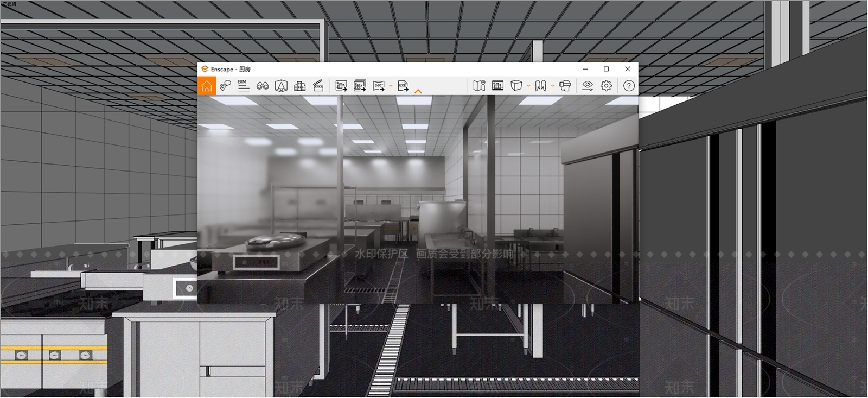Close the Enscape window
Image resolution: width=868 pixels, height=398 pixels.
(x=628, y=69)
